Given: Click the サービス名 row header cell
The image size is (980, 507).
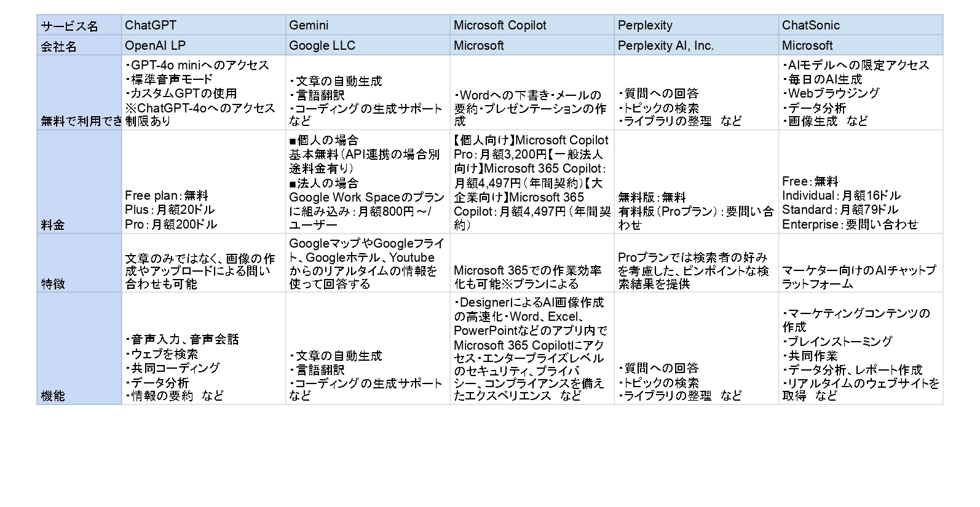Looking at the screenshot, I should (79, 25).
